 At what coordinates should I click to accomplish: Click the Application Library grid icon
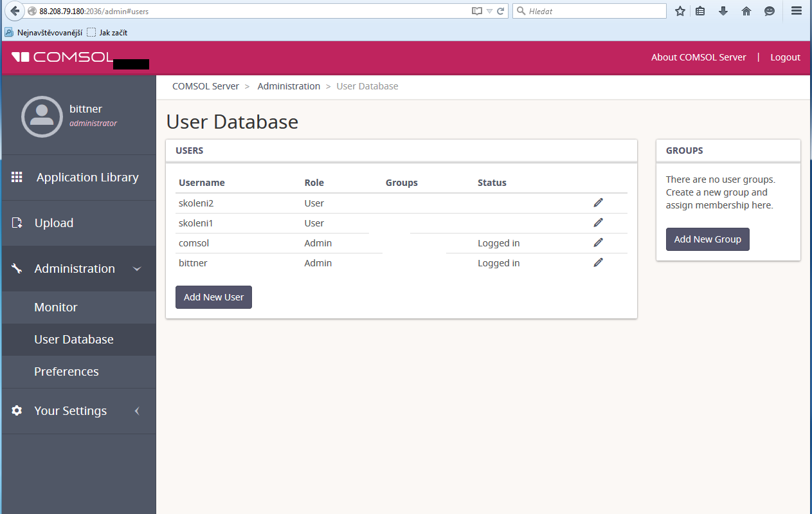click(x=17, y=177)
